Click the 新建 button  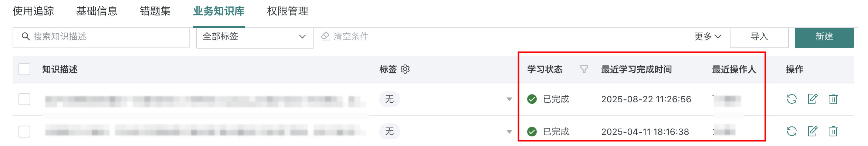pos(824,37)
